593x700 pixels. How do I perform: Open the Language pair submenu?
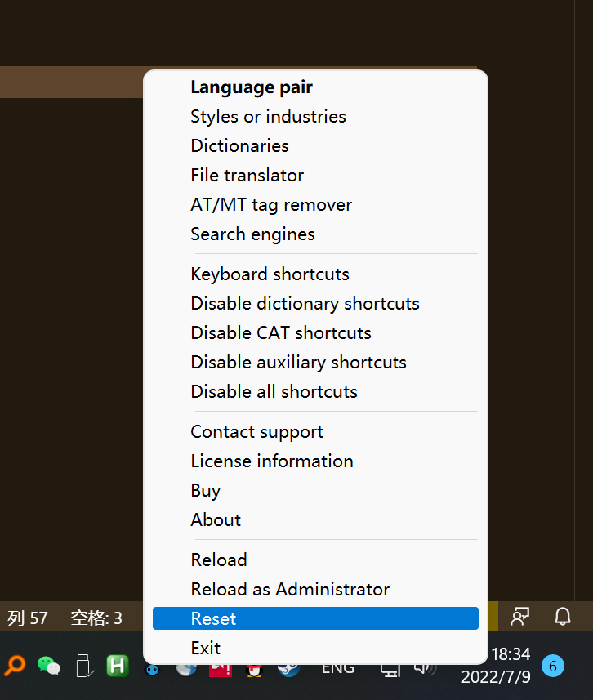coord(252,87)
